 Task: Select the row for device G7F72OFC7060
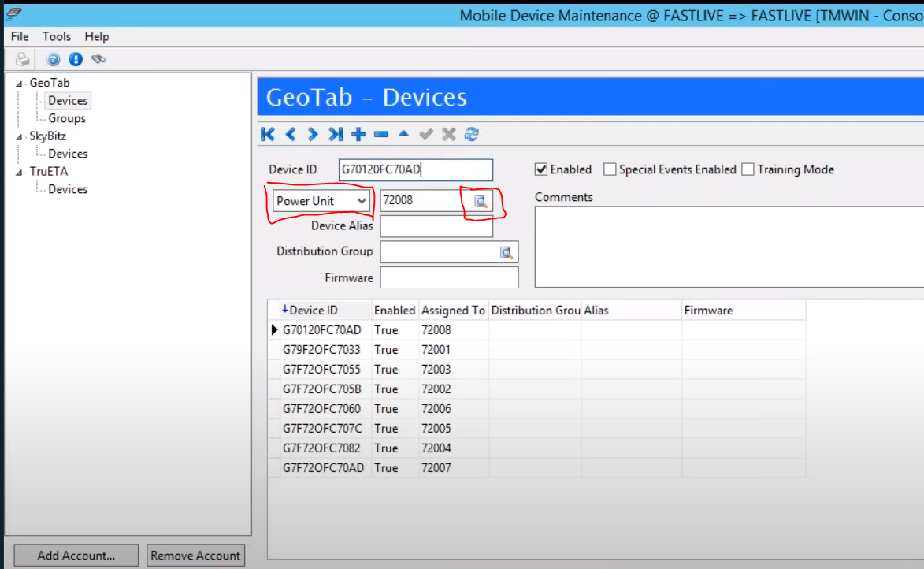click(x=537, y=408)
